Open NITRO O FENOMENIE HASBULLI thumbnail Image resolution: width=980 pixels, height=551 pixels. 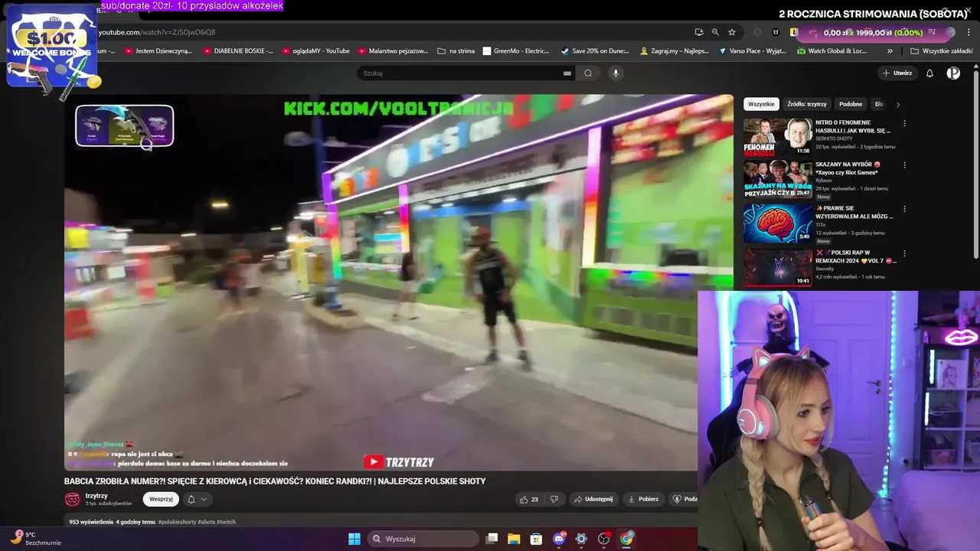pos(778,136)
